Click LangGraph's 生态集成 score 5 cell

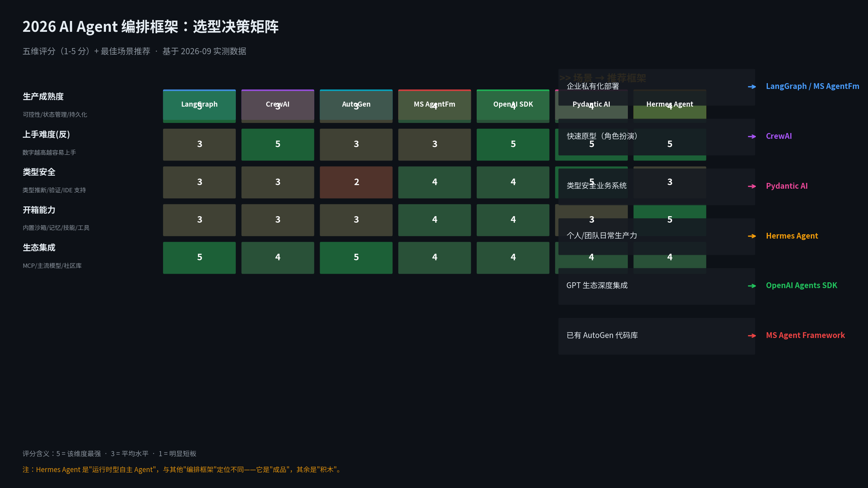click(199, 258)
